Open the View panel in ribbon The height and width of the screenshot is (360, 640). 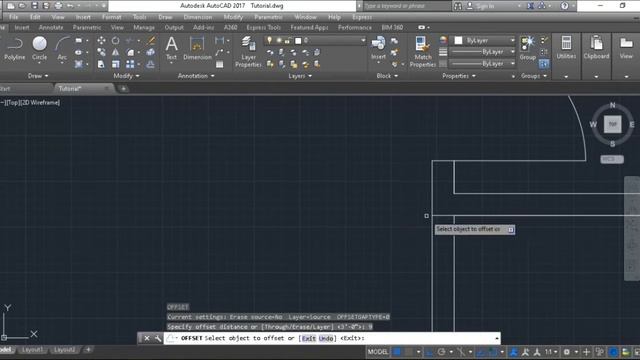coord(626,48)
